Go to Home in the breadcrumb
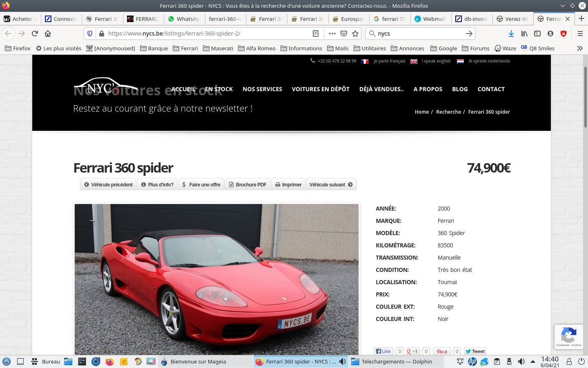Screen dimensions: 588x368 [x=422, y=112]
